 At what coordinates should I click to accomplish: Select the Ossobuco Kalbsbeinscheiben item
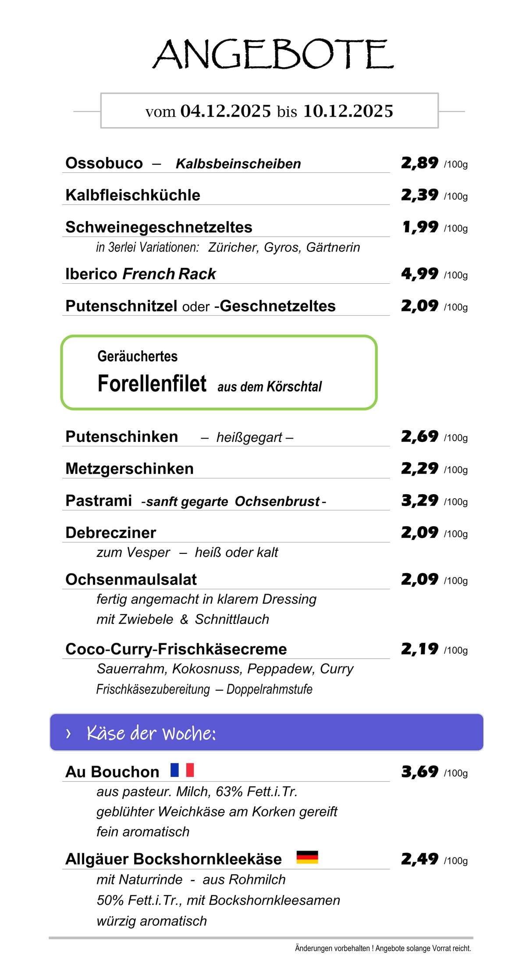click(x=183, y=163)
